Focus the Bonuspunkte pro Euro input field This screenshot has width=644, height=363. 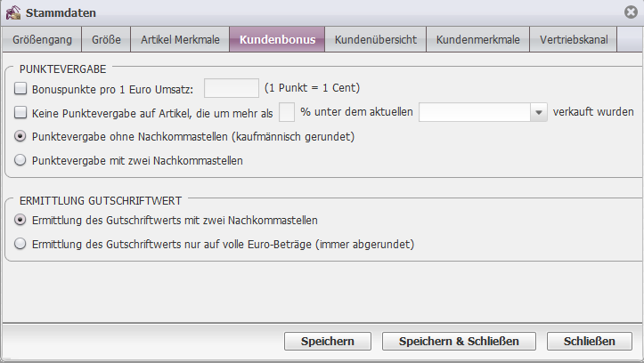(x=232, y=88)
